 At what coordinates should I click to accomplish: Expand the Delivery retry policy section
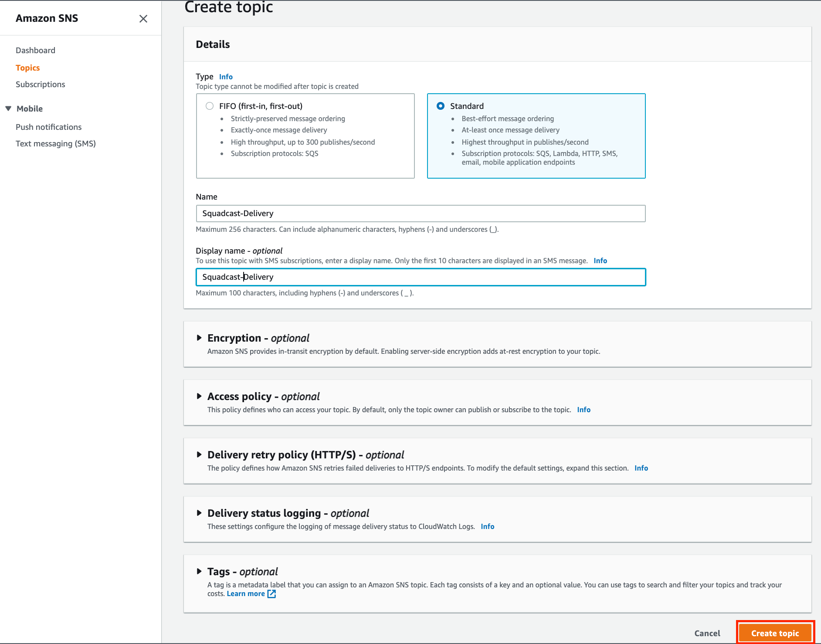tap(199, 454)
